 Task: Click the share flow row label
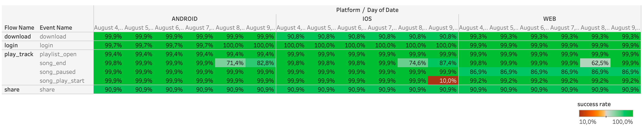coord(12,90)
